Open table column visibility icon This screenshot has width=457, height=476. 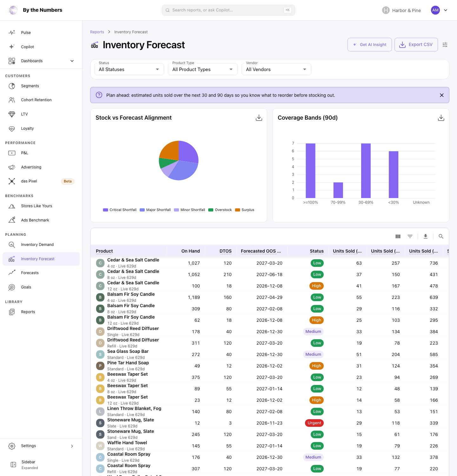pos(398,236)
